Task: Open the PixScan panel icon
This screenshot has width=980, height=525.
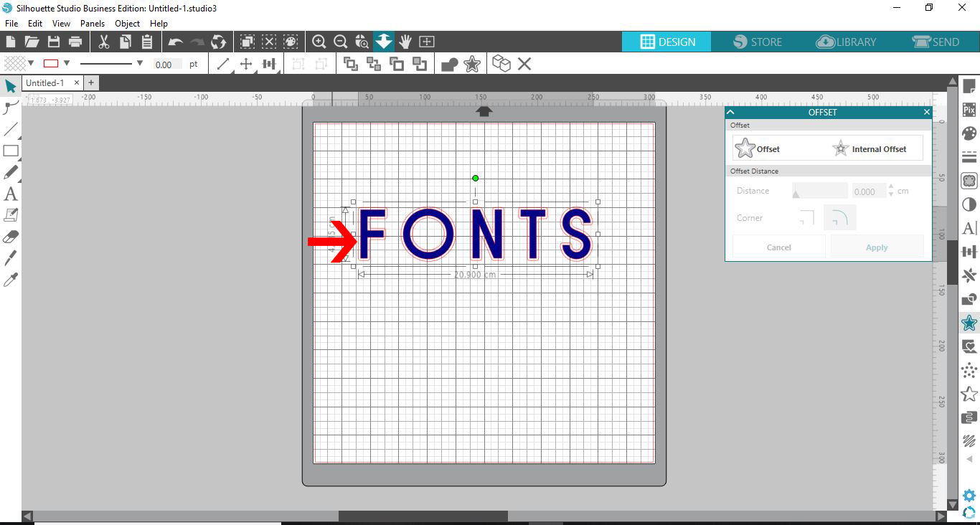Action: coord(969,110)
